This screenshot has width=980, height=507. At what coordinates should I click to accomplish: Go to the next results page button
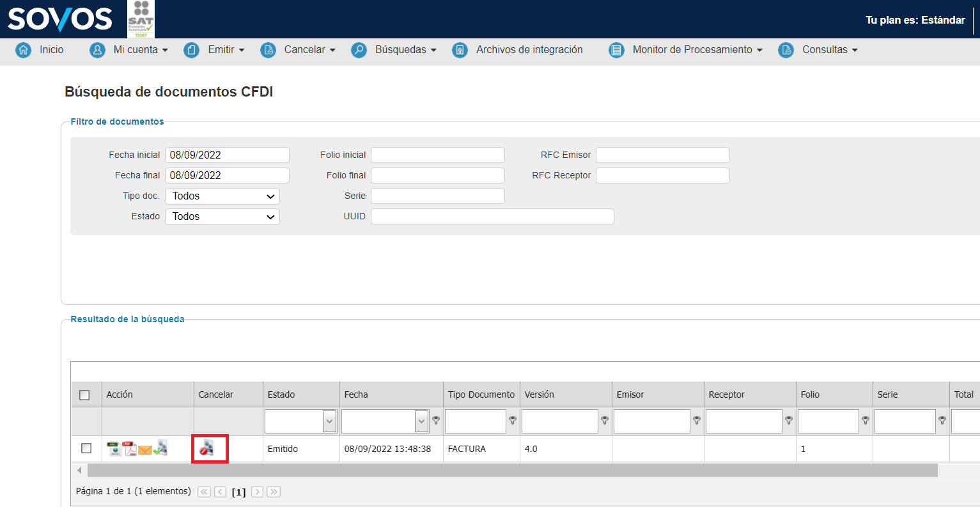pyautogui.click(x=257, y=492)
